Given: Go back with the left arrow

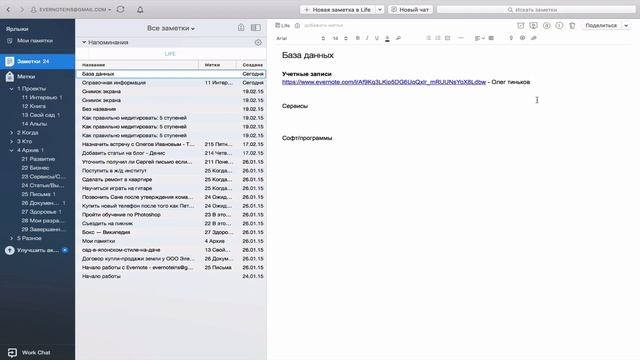Looking at the screenshot, I should pos(8,9).
